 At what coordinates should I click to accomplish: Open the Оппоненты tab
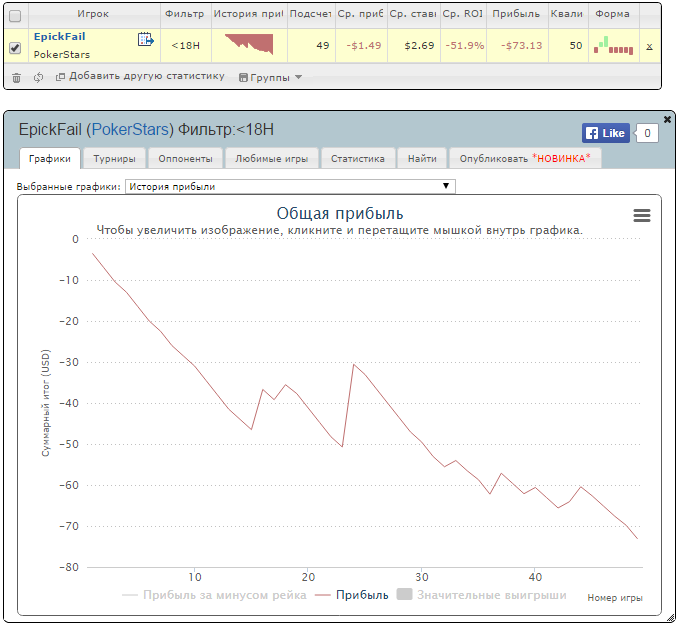185,159
